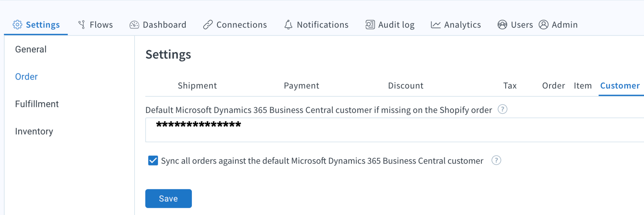Click the Analytics chart icon
This screenshot has height=215, width=644.
435,24
